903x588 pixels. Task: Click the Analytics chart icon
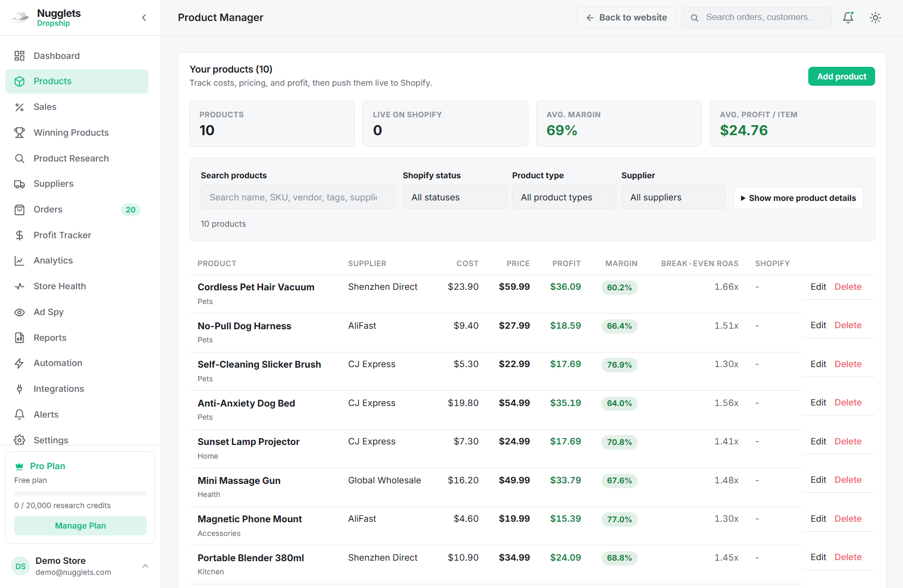(x=19, y=261)
